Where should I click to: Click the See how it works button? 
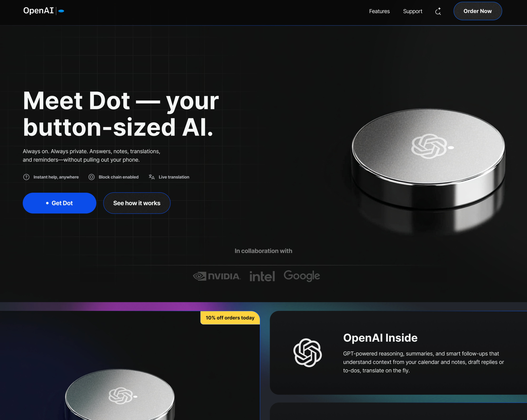click(x=137, y=203)
